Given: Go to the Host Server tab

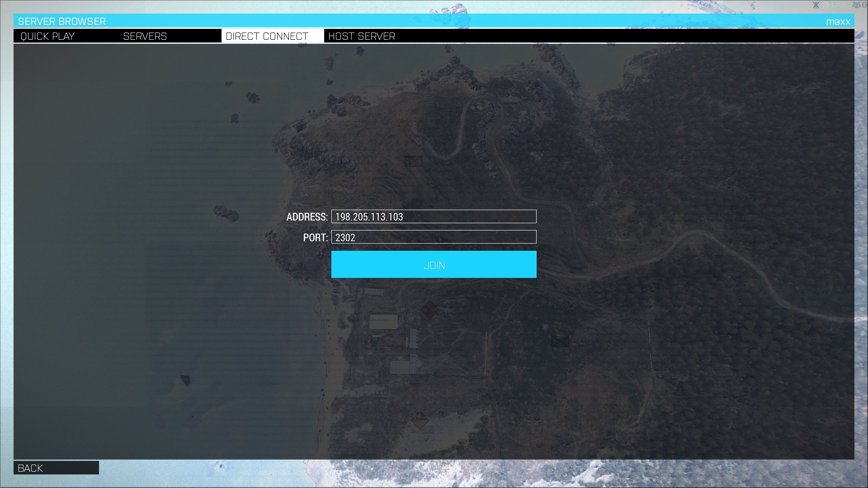Looking at the screenshot, I should click(x=362, y=36).
